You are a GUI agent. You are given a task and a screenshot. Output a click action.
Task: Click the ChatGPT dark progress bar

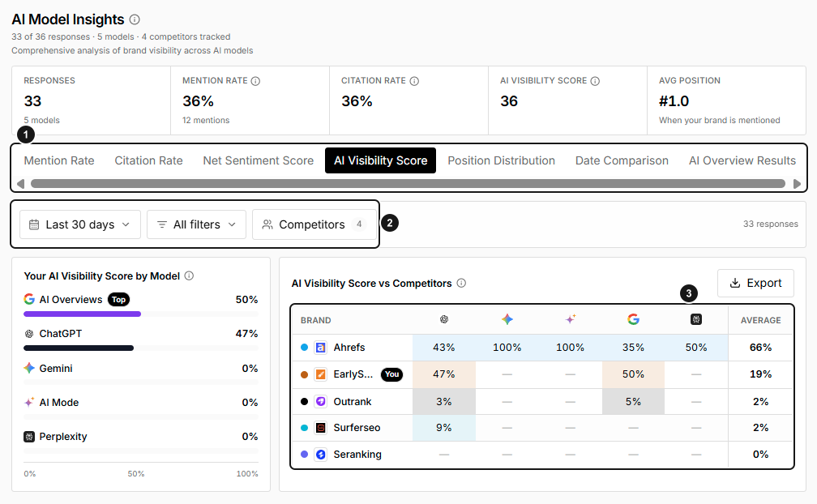79,348
